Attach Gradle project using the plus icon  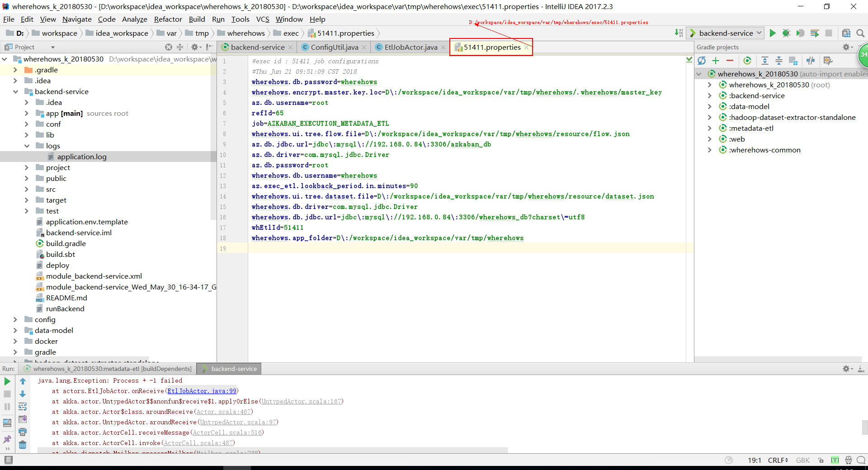[x=716, y=61]
